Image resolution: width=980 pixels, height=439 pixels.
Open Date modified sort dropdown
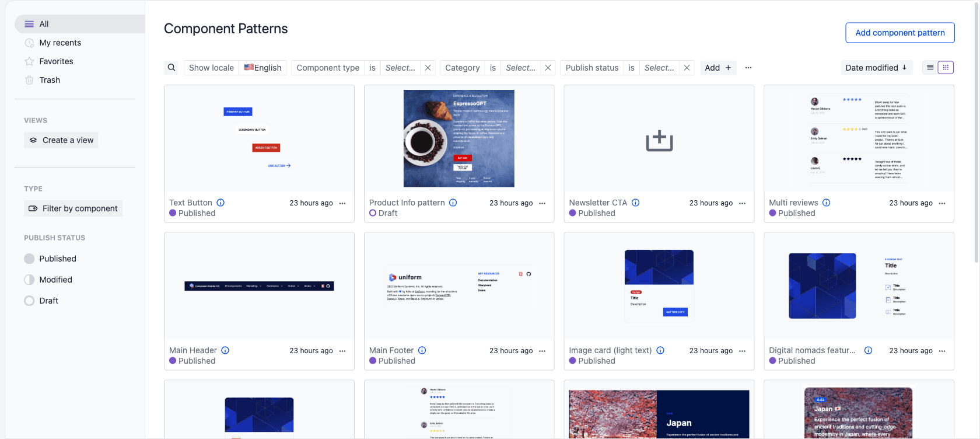tap(876, 68)
